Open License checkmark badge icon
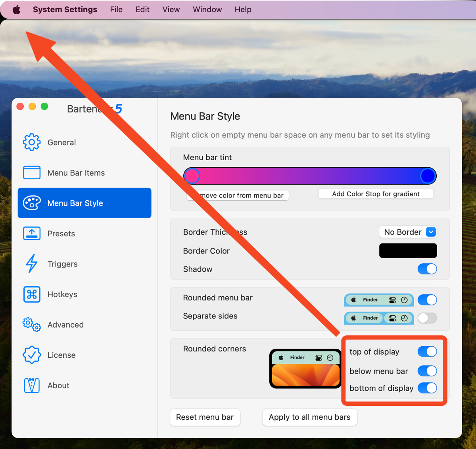The width and height of the screenshot is (476, 449). pos(32,355)
